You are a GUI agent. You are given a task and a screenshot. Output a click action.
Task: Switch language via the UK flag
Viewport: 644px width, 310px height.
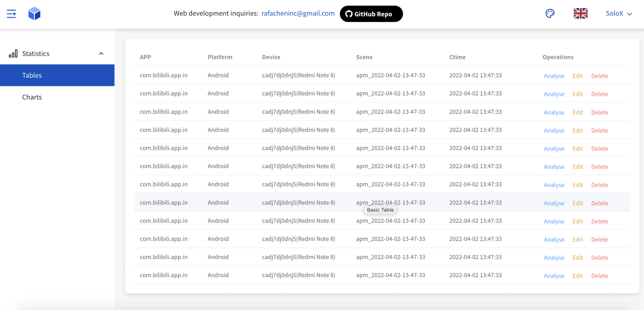coord(580,13)
